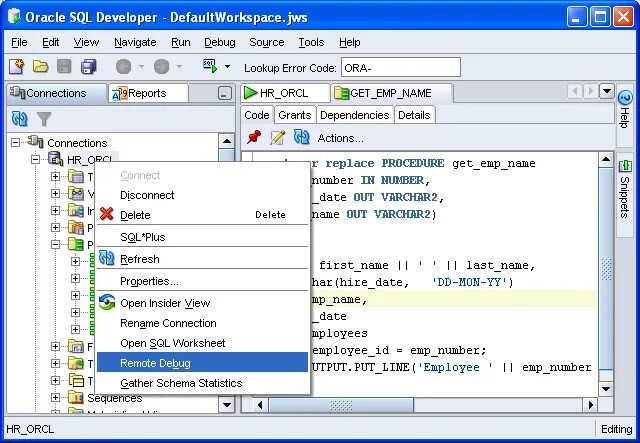Viewport: 640px width, 443px height.
Task: Switch to the Grants tab
Action: pos(295,115)
